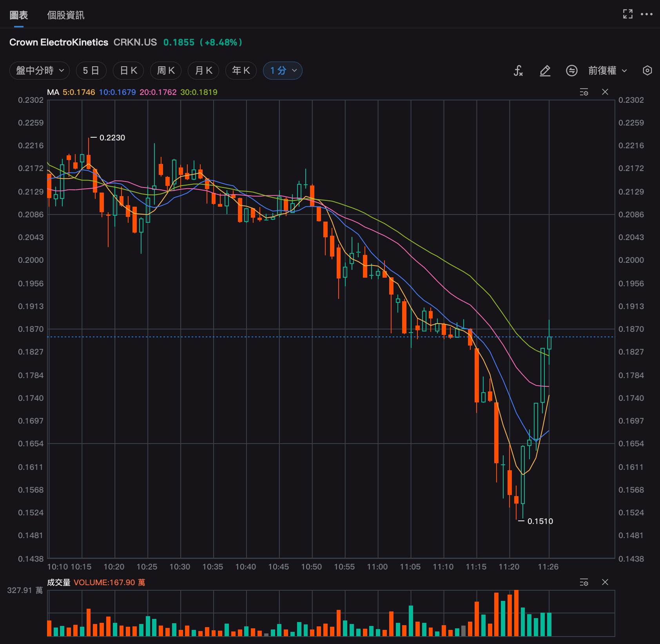Screen dimensions: 660x644
Task: Select the pencil drawing tool
Action: tap(545, 71)
